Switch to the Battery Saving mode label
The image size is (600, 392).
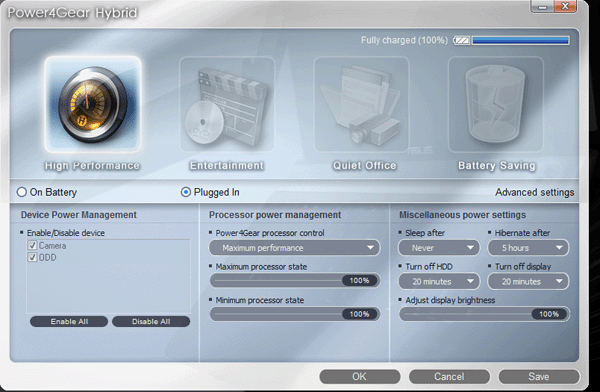click(x=497, y=166)
